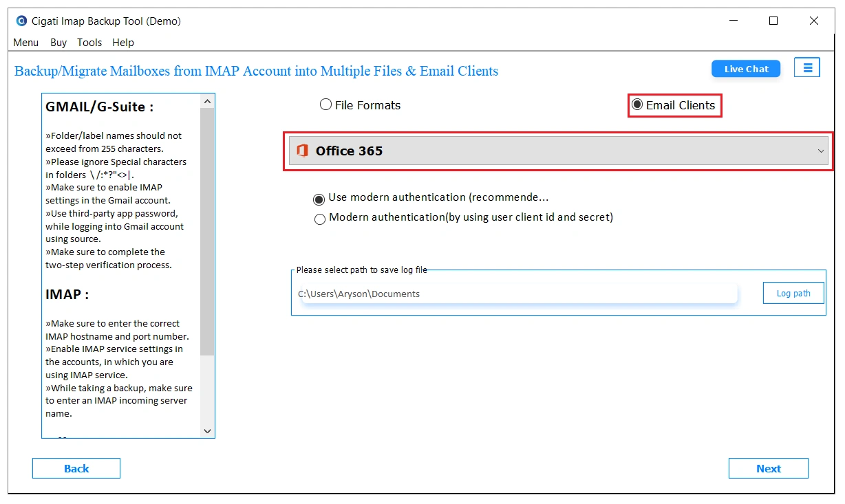Image resolution: width=845 pixels, height=504 pixels.
Task: Click the GMAIL/G-Suite heading text
Action: click(x=99, y=107)
